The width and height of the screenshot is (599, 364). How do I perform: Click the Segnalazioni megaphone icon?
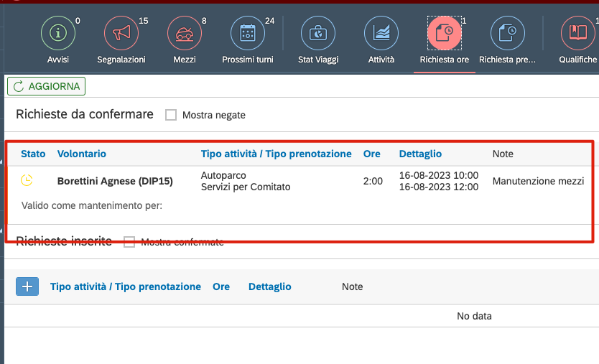coord(121,33)
